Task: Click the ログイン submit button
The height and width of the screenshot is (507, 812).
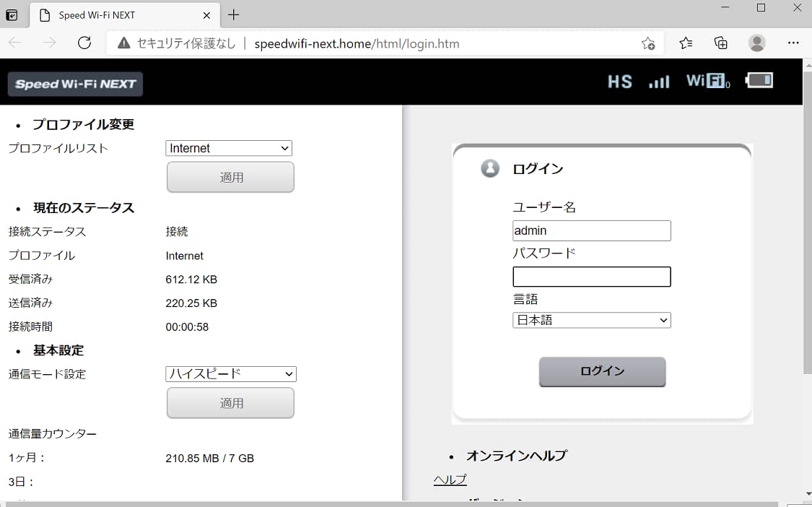Action: (602, 371)
